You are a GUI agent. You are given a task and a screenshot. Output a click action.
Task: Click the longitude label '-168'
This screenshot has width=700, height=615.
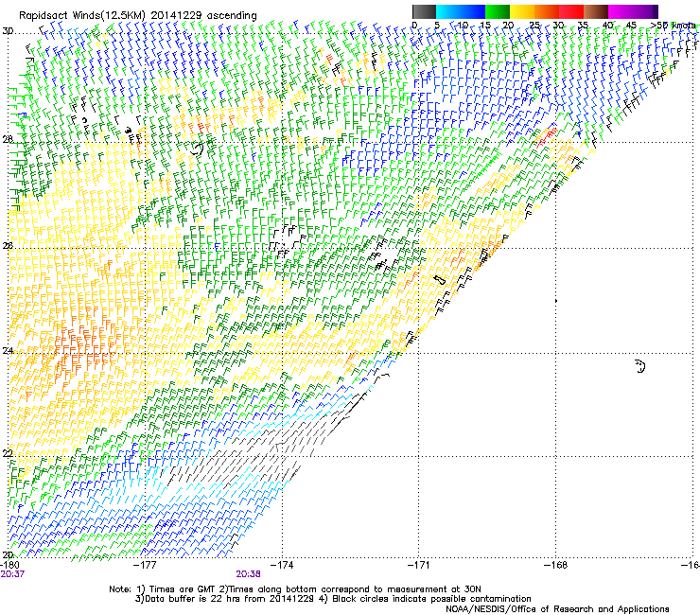[x=556, y=565]
